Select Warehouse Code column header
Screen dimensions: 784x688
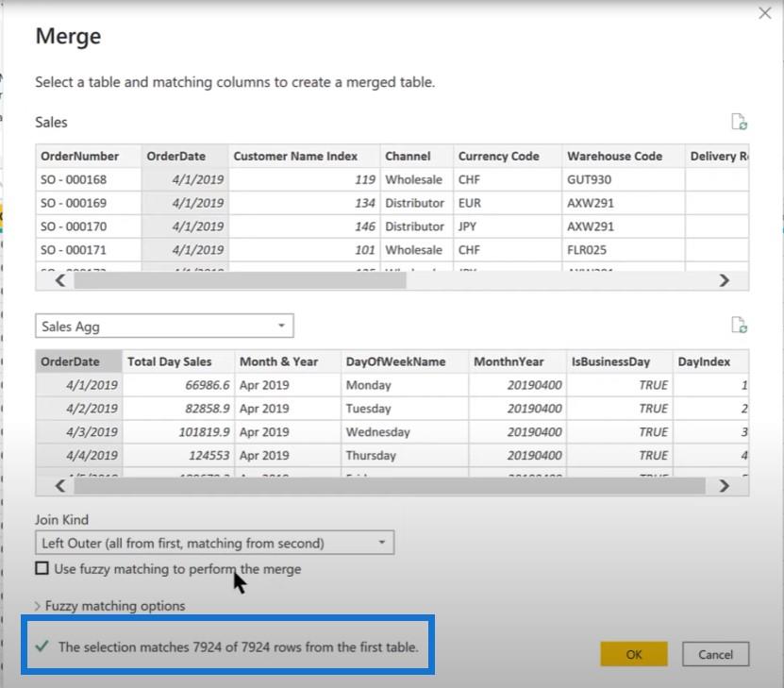(x=623, y=156)
